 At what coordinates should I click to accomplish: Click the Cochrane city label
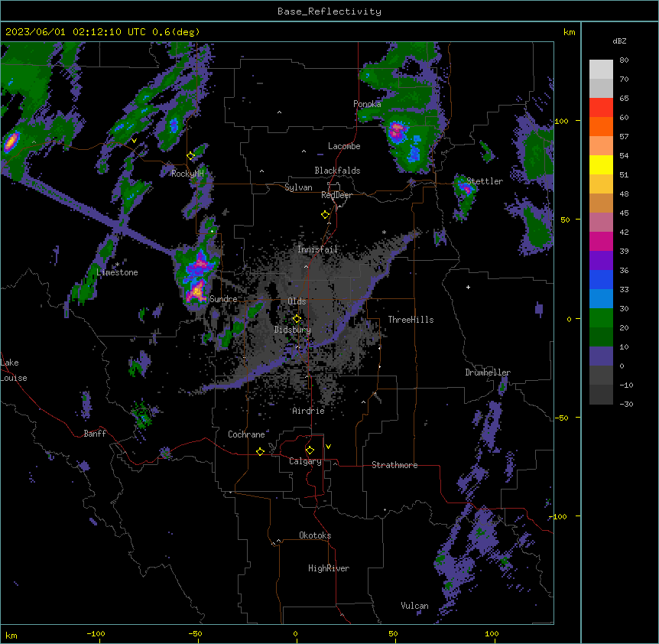[246, 434]
